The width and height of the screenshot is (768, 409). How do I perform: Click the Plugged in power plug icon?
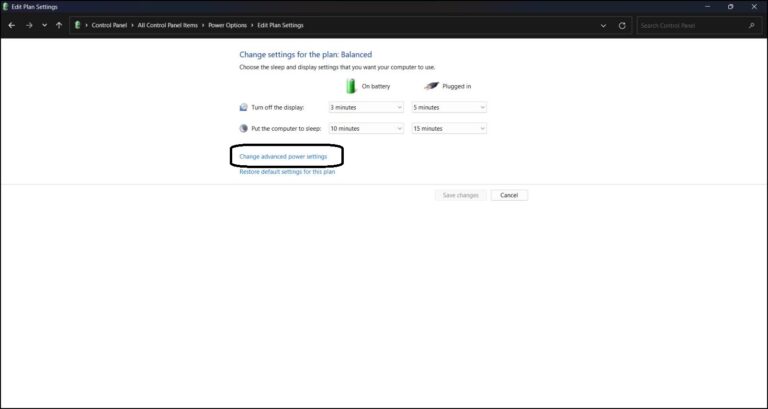(x=431, y=86)
